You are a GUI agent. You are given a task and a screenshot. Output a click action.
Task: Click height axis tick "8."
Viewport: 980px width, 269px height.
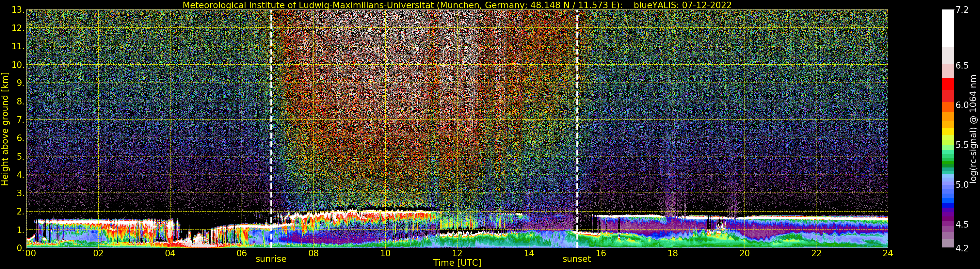click(x=21, y=102)
